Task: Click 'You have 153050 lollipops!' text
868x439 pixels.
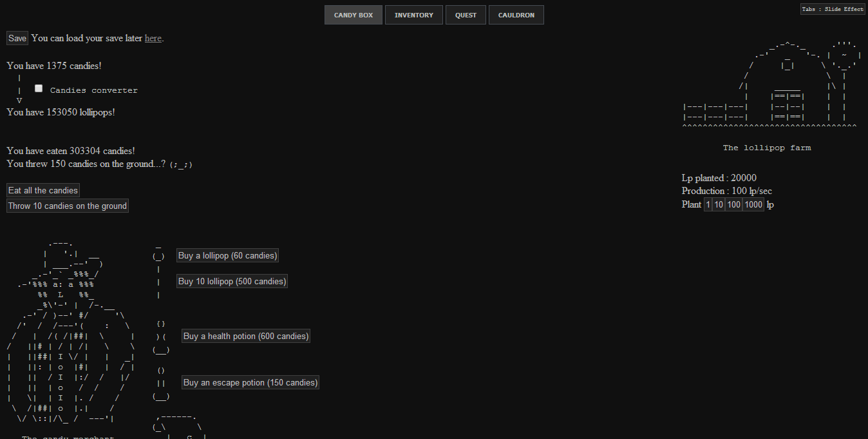Action: click(61, 112)
